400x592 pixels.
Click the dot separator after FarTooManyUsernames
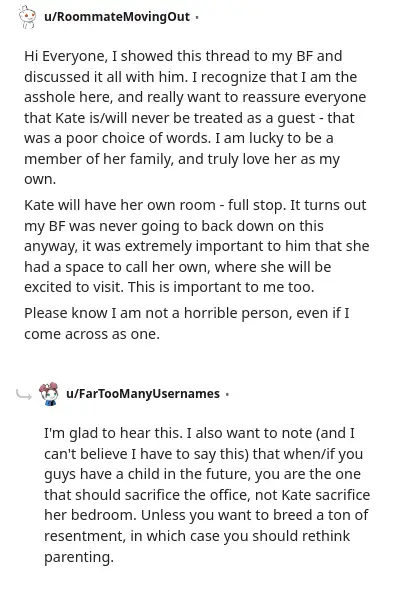click(x=227, y=394)
